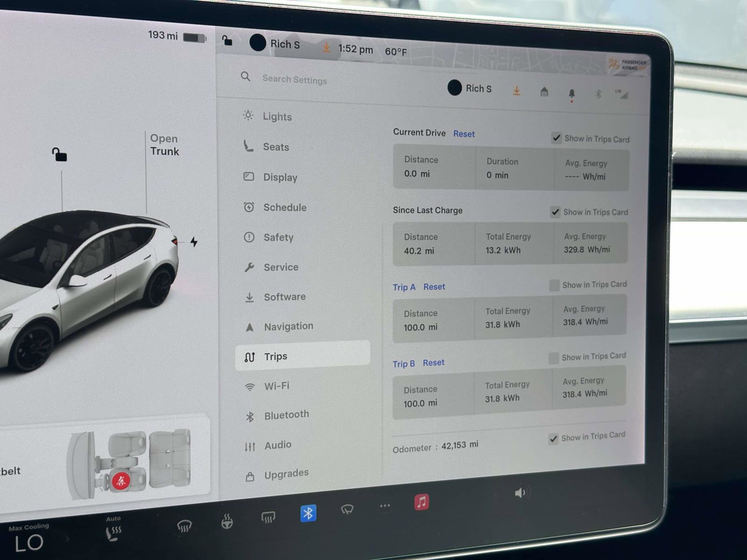Uncheck Current Drive Show in Trips Card

coord(556,138)
